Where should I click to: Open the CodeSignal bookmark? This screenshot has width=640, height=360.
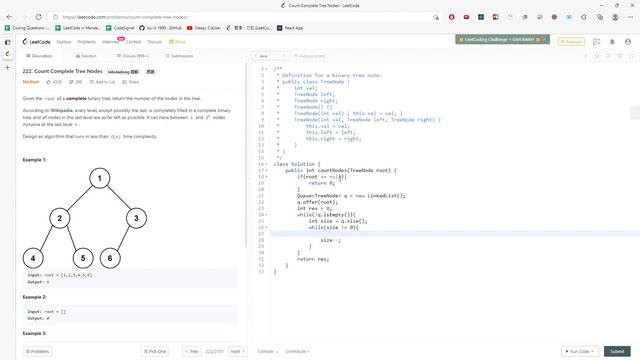click(120, 28)
